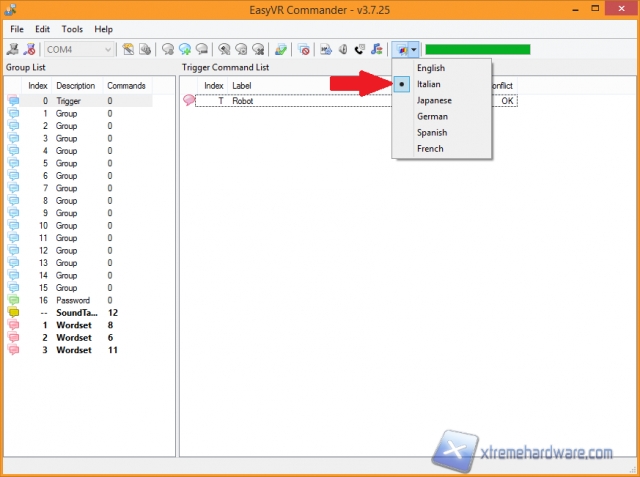Image resolution: width=640 pixels, height=477 pixels.
Task: Choose Japanese from the language menu
Action: (x=434, y=100)
